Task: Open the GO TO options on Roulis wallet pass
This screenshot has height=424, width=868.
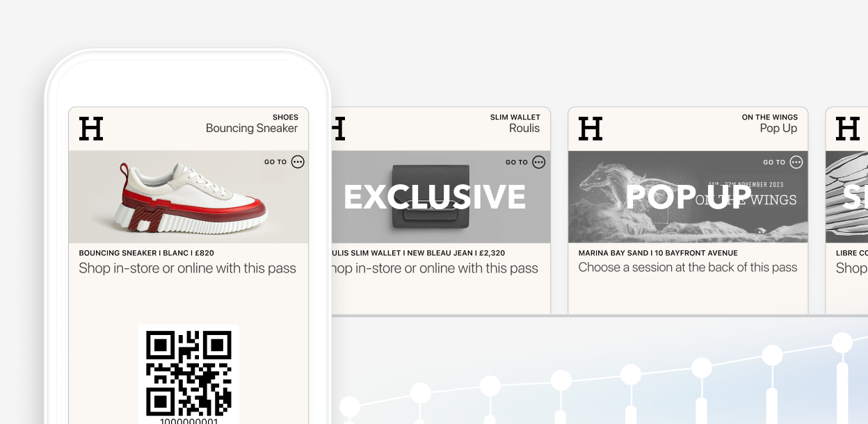Action: (x=539, y=162)
